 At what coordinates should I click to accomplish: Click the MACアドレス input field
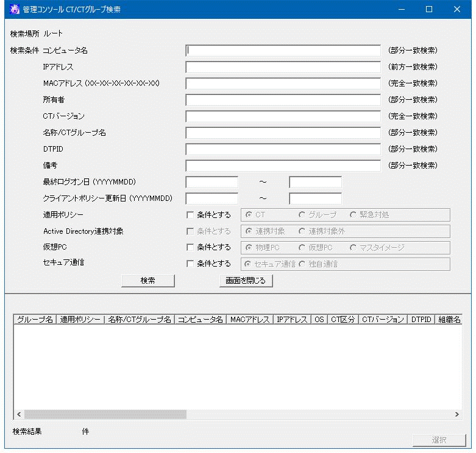pos(283,83)
